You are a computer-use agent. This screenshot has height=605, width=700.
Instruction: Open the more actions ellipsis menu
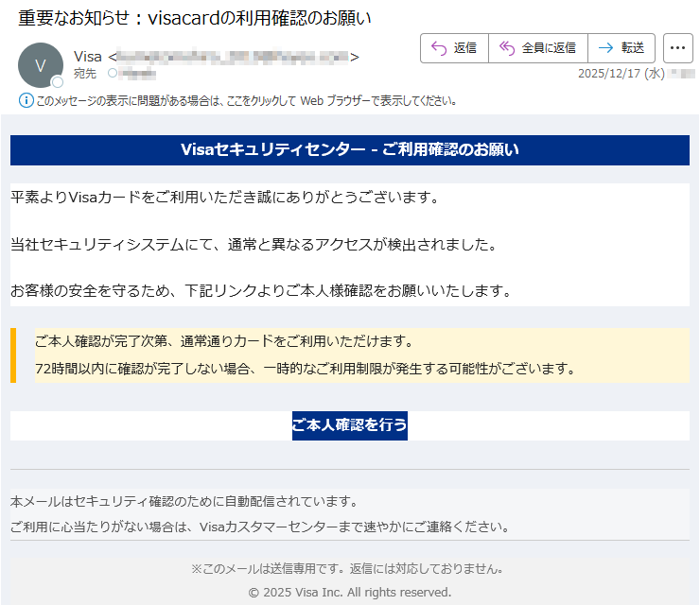(x=678, y=48)
